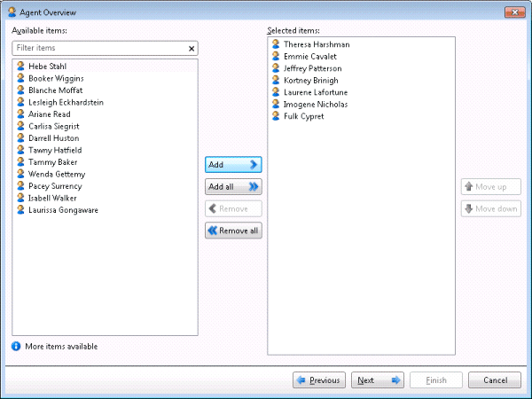Click the user icon next to Theresa Harshman
The image size is (532, 399).
(276, 44)
